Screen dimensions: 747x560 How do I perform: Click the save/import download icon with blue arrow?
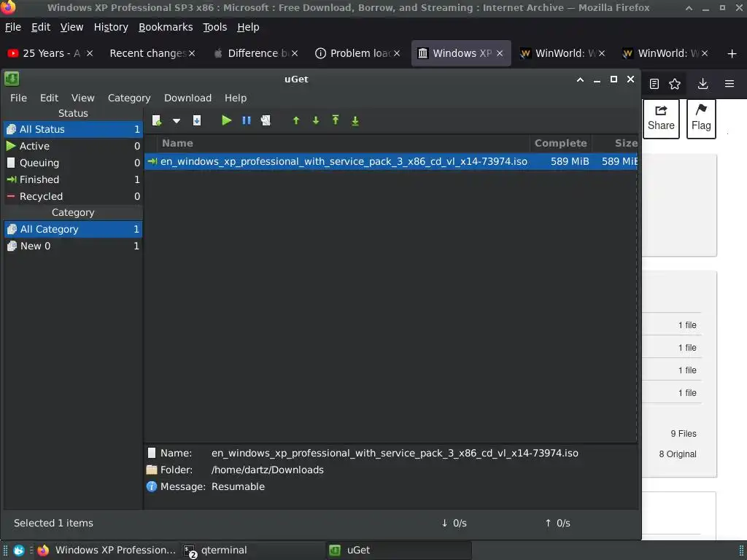point(197,120)
